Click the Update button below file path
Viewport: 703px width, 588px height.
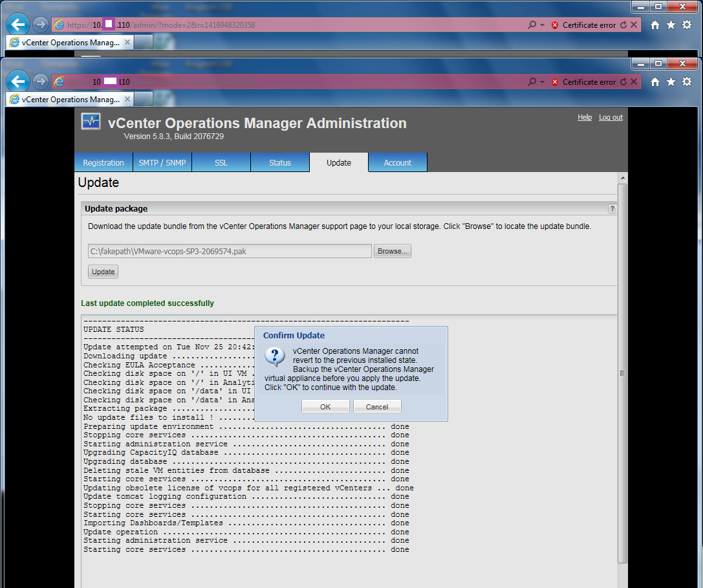103,272
